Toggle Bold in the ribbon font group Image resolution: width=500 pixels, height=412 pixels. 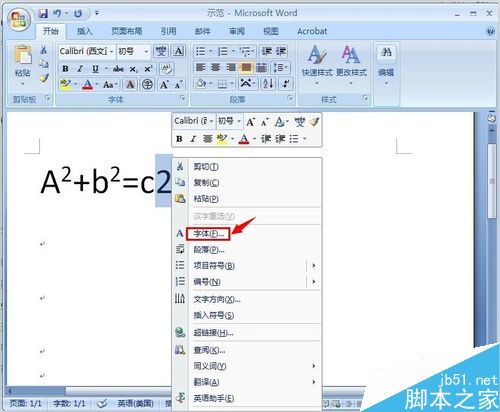click(x=65, y=69)
